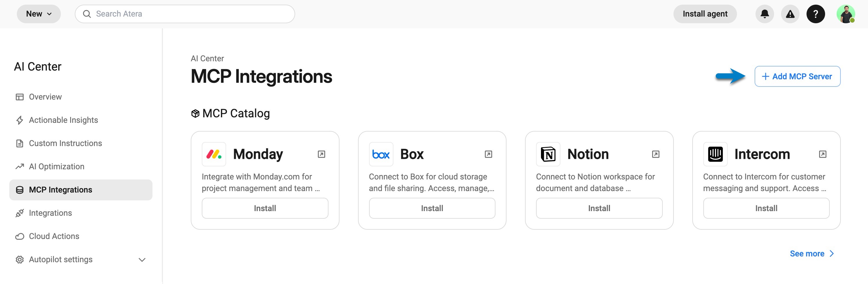Image resolution: width=868 pixels, height=284 pixels.
Task: Click the MCP Catalog heading
Action: (x=236, y=114)
